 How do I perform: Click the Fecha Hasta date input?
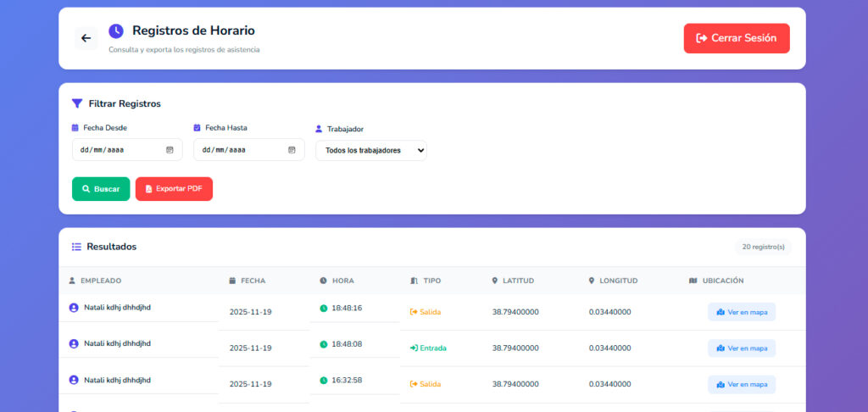click(x=241, y=150)
